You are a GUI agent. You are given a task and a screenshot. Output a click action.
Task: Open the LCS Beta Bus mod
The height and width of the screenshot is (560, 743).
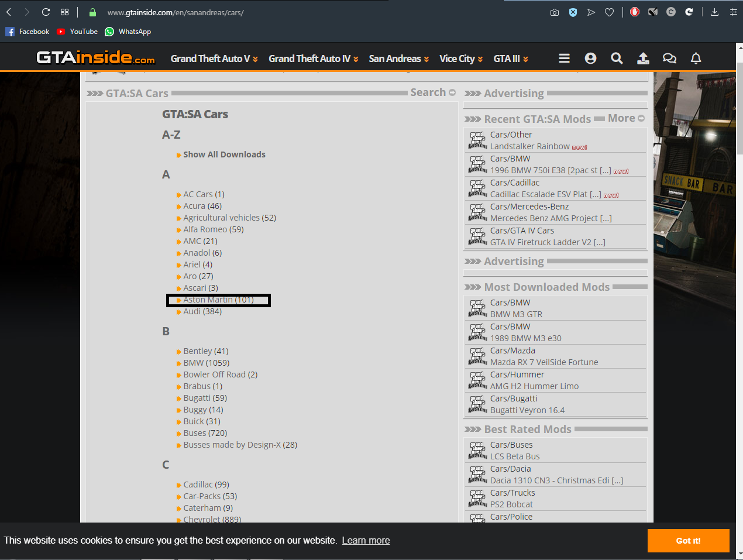click(x=515, y=456)
